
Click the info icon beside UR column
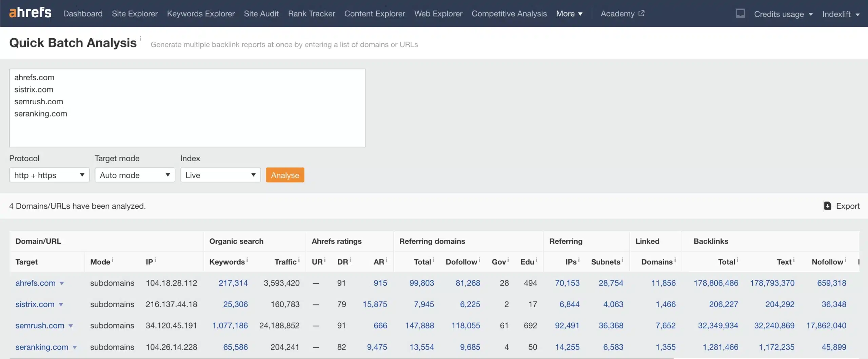(325, 260)
